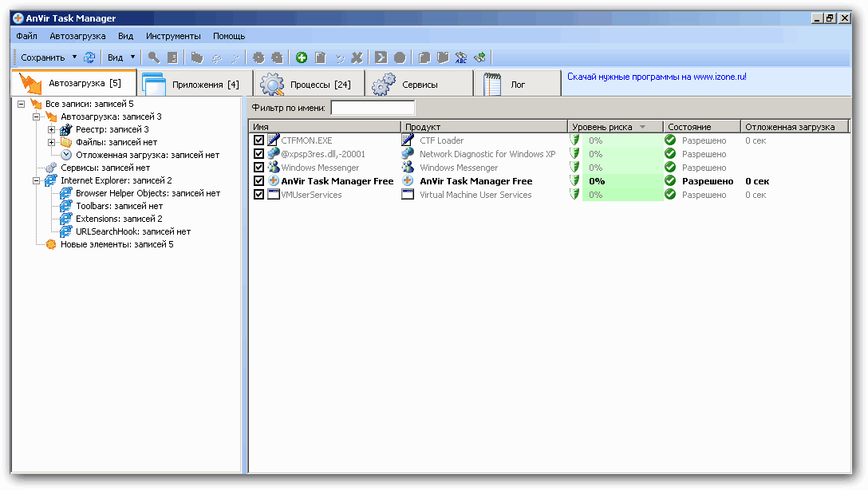
Task: Switch to the Сервисы tab
Action: (x=419, y=84)
